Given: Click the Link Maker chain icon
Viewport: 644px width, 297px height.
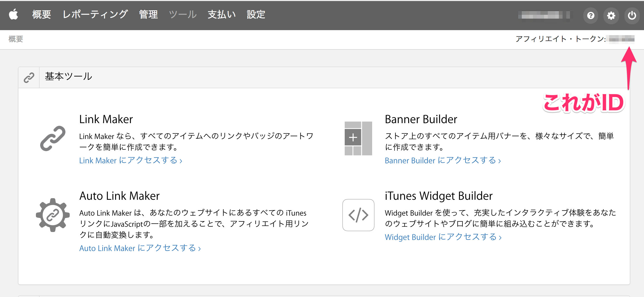Looking at the screenshot, I should click(53, 138).
